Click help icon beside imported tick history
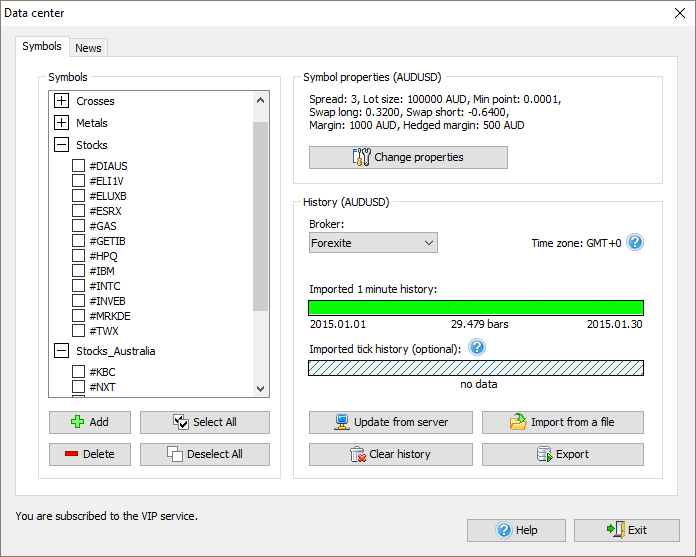 pyautogui.click(x=477, y=348)
